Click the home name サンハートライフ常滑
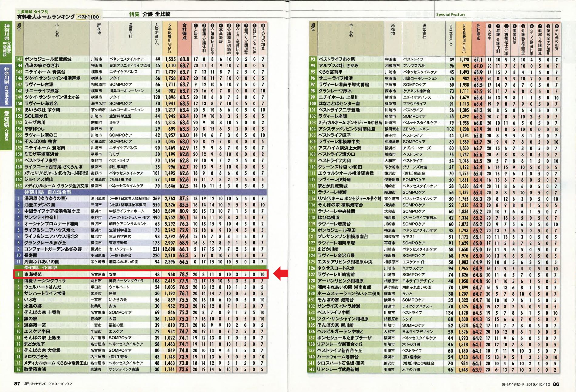Viewport: 576px width, 392px height. tap(45, 293)
